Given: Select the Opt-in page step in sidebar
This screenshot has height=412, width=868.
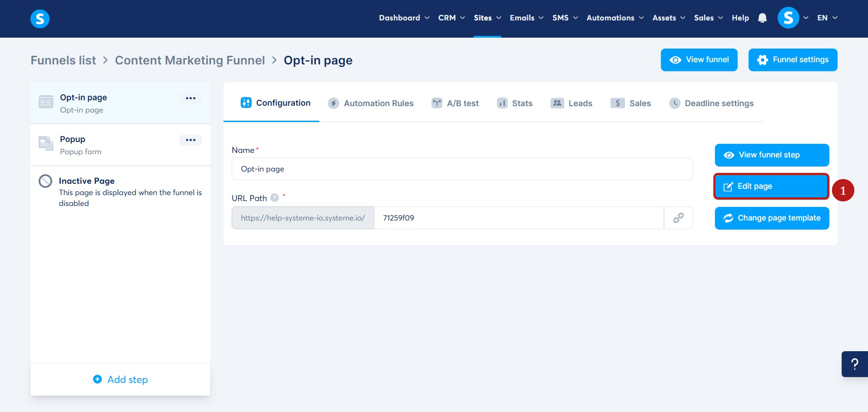Looking at the screenshot, I should [120, 103].
